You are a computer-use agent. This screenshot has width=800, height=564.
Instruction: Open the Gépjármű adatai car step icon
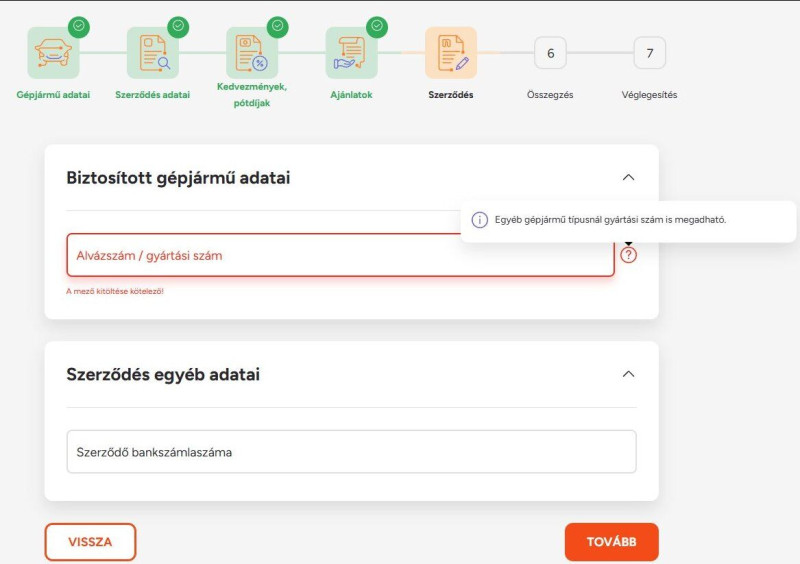tap(53, 53)
